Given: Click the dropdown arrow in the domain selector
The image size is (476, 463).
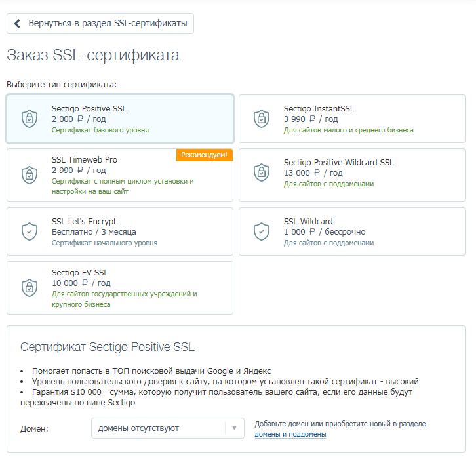Looking at the screenshot, I should (x=234, y=428).
